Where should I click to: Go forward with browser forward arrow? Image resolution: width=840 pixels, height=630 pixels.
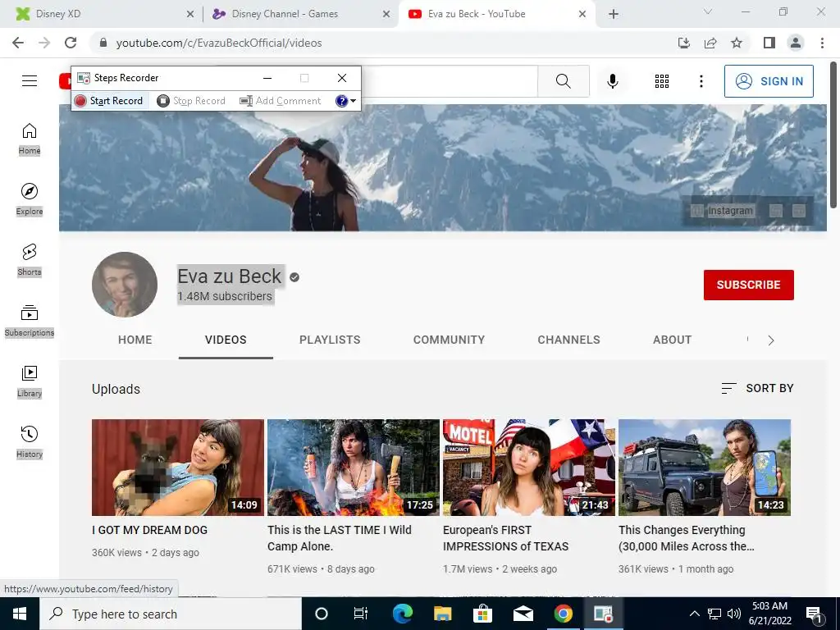tap(44, 43)
